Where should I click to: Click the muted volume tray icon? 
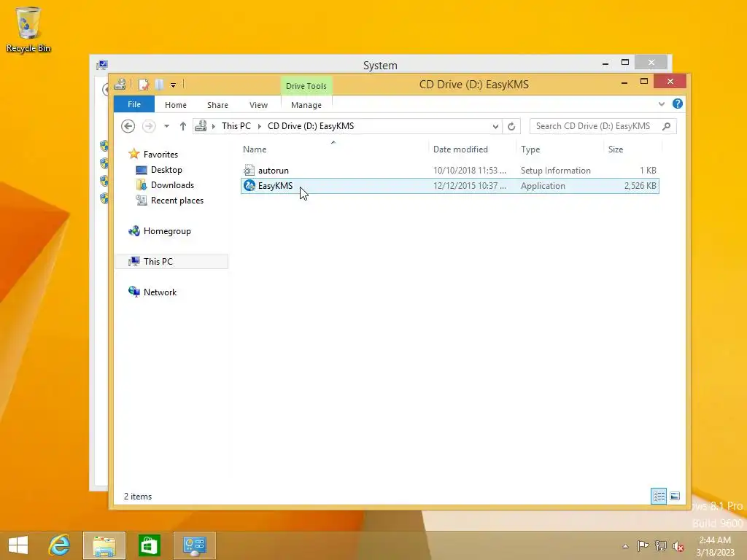click(x=678, y=545)
